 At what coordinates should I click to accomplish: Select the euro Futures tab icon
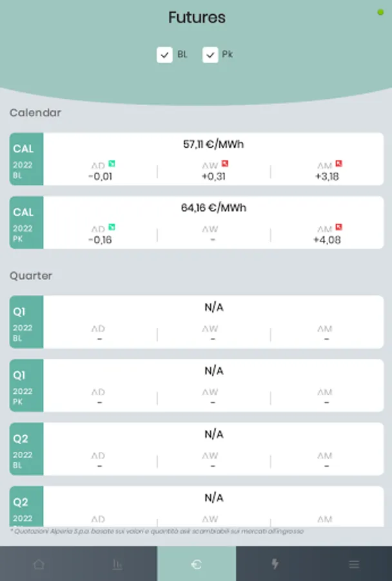point(197,564)
